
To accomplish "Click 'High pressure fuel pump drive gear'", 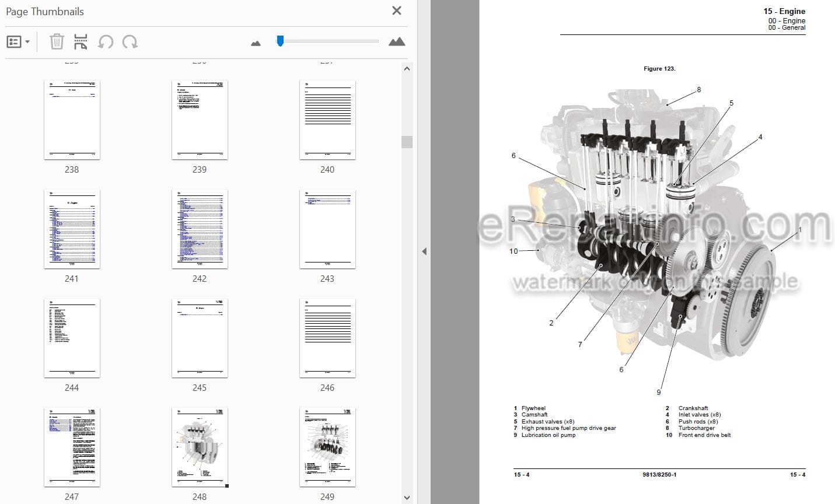I will [x=569, y=428].
